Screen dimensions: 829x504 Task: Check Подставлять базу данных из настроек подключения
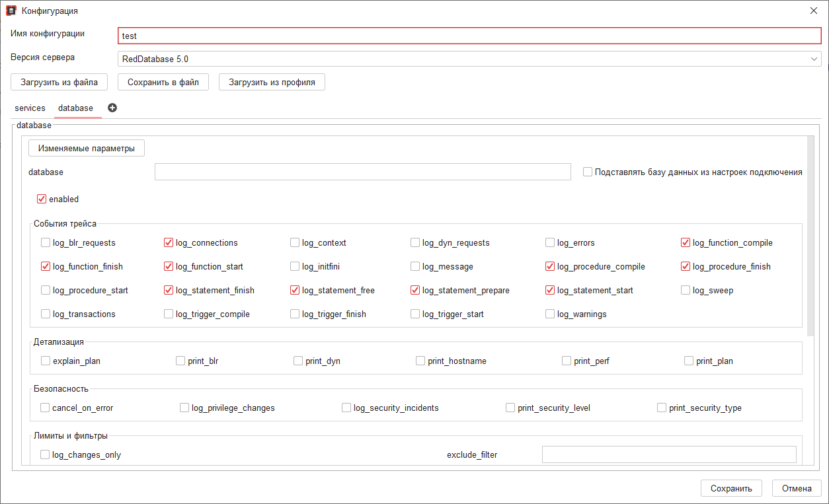(x=587, y=171)
